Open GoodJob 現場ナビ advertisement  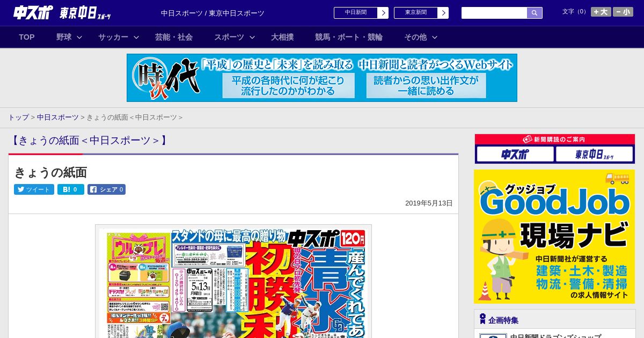(554, 237)
